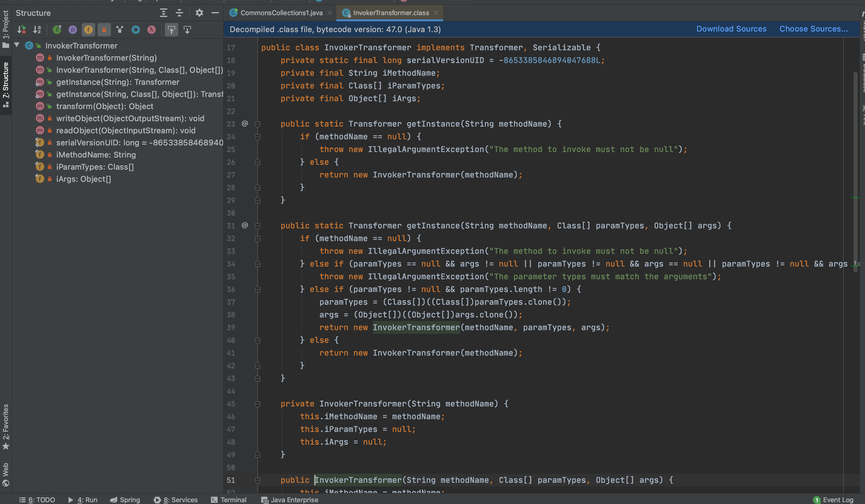Select readObject(ObjectInputStream): void method
The image size is (865, 504).
pos(126,130)
